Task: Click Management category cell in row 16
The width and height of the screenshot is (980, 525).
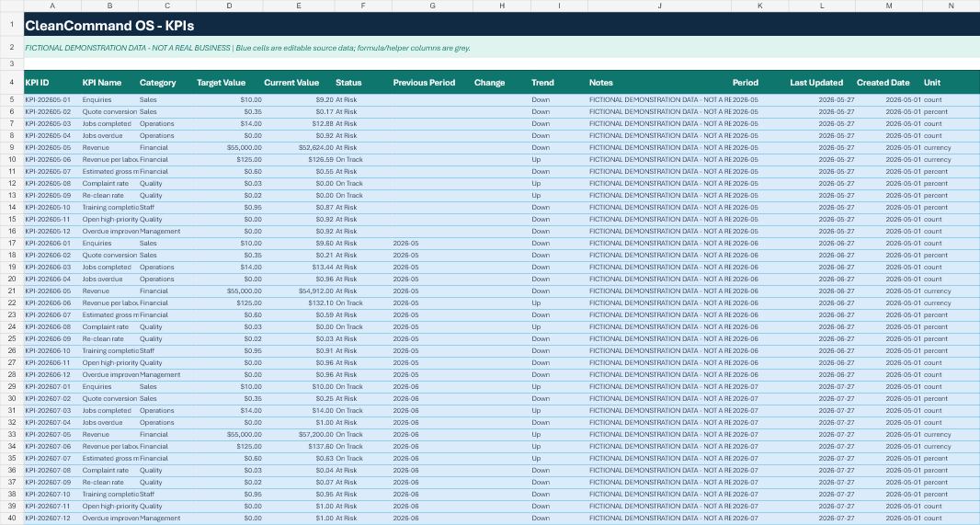Action: pos(167,232)
